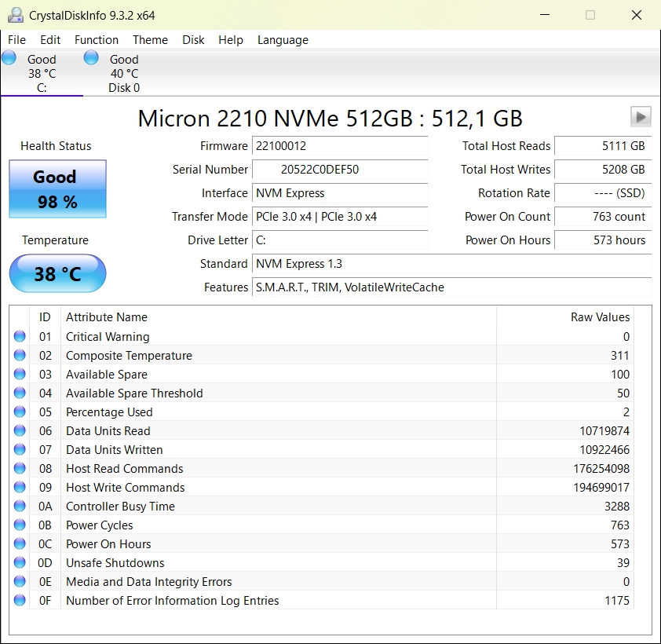Click the Serial Number field
This screenshot has height=644, width=661.
(x=339, y=170)
